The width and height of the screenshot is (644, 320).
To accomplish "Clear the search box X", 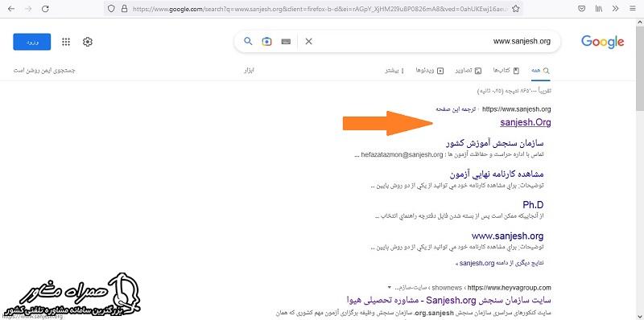I will [x=309, y=42].
